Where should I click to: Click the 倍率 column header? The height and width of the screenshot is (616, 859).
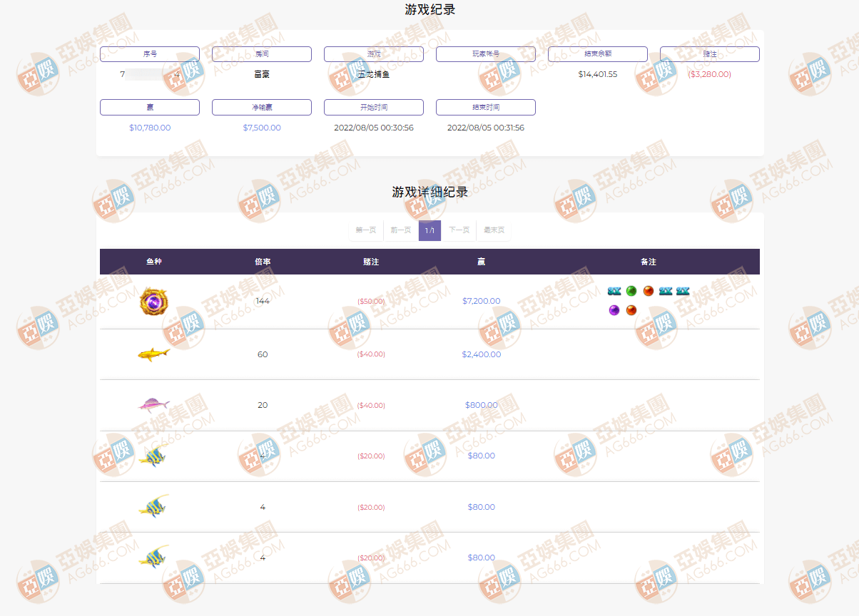tap(263, 262)
